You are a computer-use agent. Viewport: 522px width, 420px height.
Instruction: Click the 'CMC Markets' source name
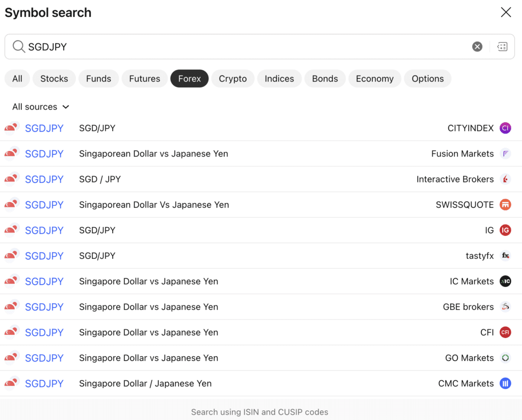pos(466,383)
